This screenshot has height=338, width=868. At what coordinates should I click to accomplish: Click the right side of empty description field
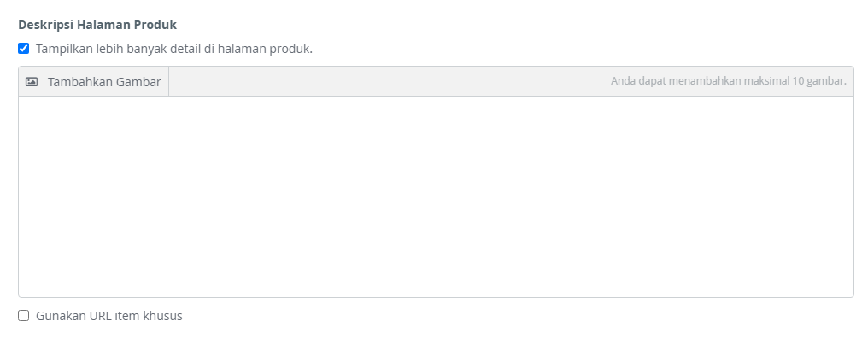(803, 197)
